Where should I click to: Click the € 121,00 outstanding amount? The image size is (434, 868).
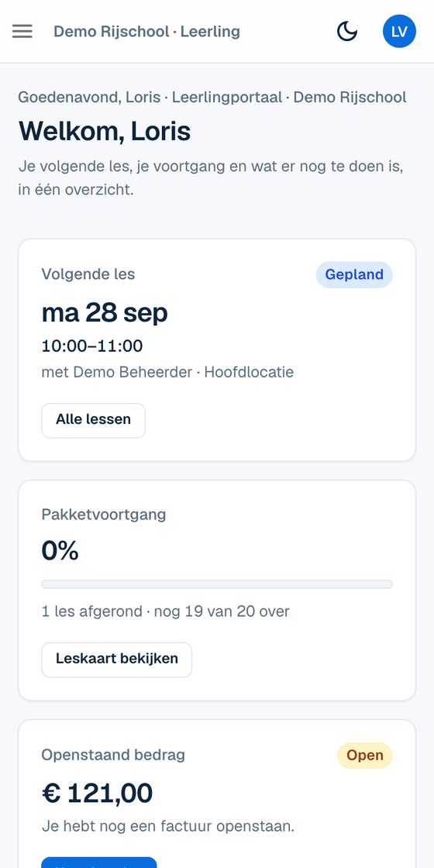98,794
